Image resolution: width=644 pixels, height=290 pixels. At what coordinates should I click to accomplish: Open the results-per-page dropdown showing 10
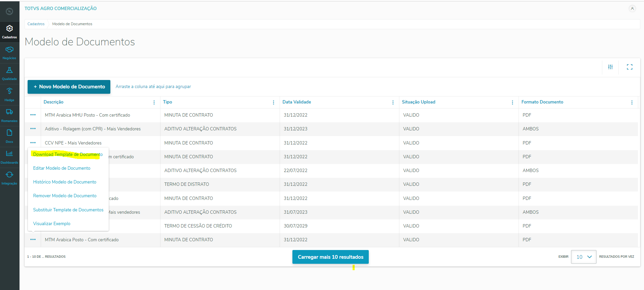click(x=583, y=257)
